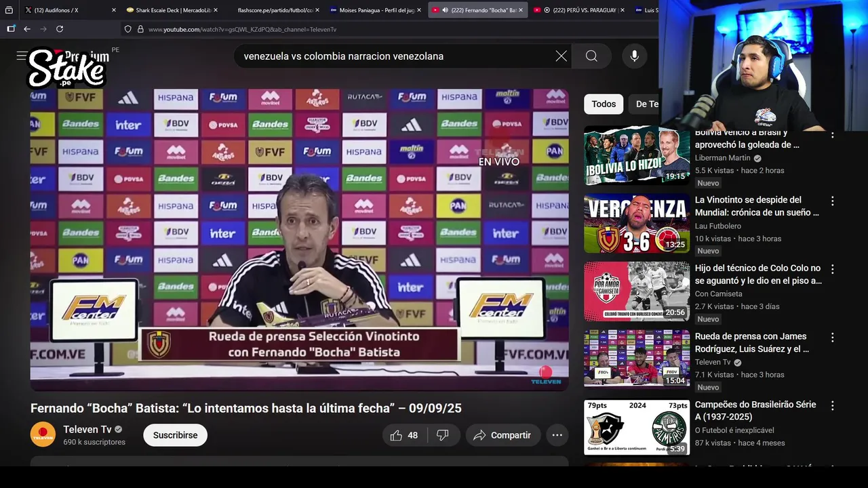
Task: Open title Campeões do Brasileirão Série A
Action: point(755,411)
